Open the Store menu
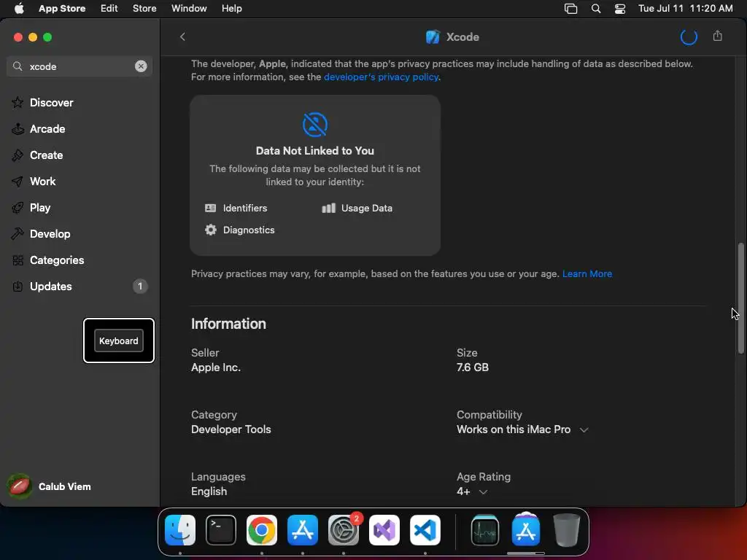 coord(144,8)
